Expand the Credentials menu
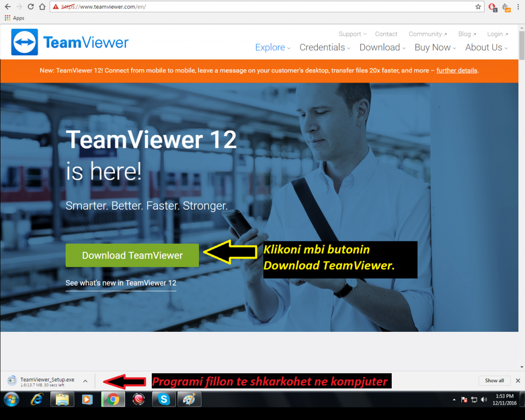This screenshot has width=525, height=420. tap(325, 47)
